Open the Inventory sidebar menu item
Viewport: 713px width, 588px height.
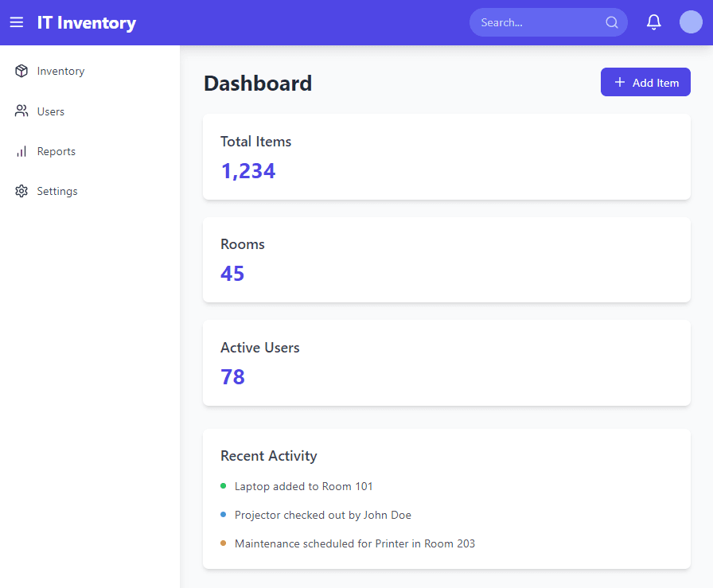(x=60, y=71)
